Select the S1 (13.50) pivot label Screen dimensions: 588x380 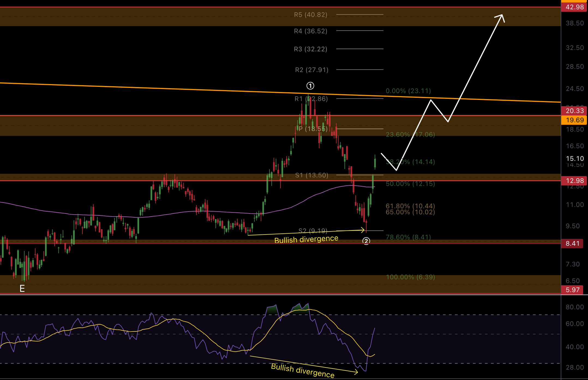(x=312, y=175)
